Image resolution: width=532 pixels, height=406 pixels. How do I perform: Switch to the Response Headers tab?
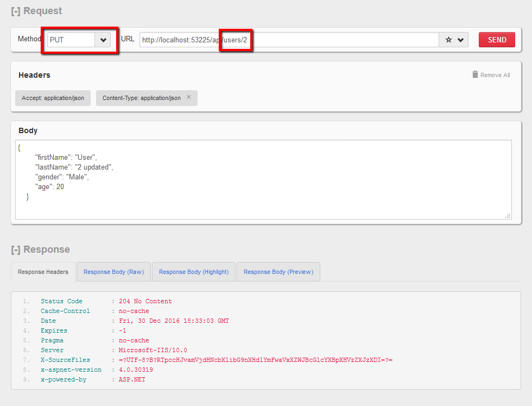point(43,272)
